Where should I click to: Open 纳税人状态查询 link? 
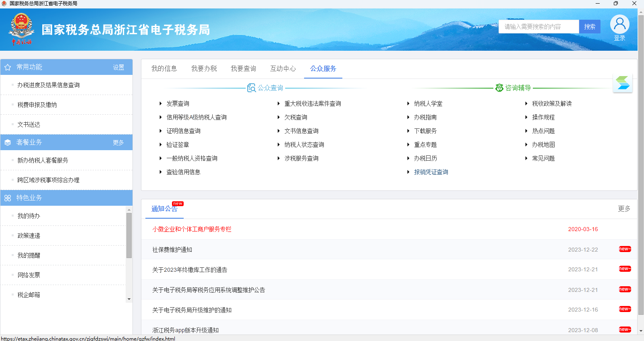[x=304, y=145]
